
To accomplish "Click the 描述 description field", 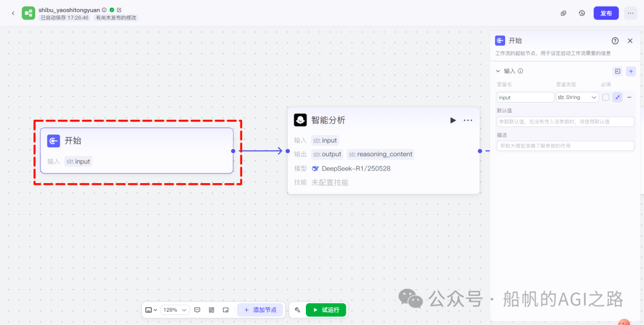I will tap(565, 146).
